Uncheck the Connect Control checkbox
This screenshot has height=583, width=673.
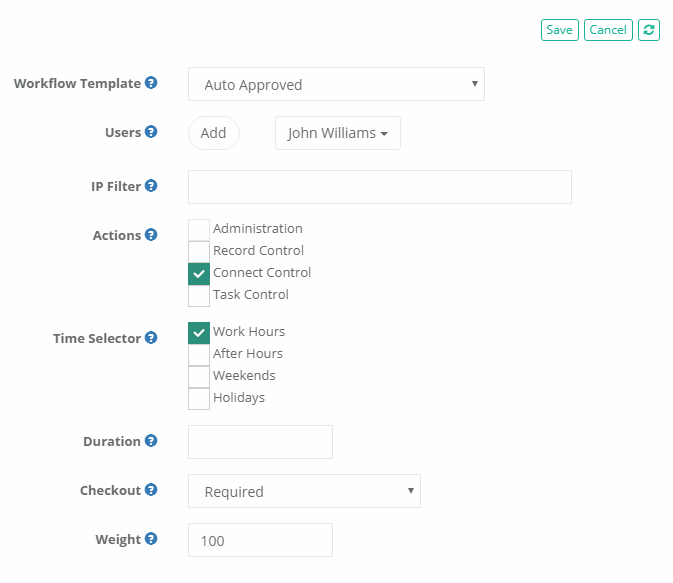[199, 273]
